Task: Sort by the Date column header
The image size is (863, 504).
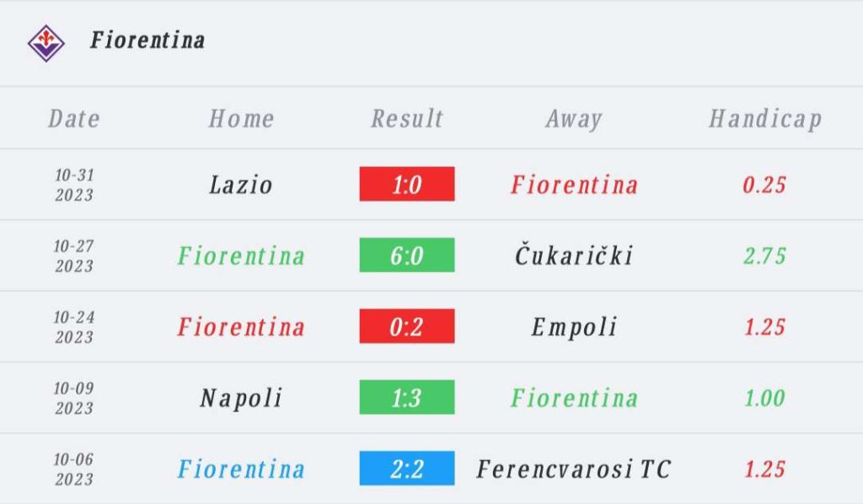Action: tap(74, 119)
